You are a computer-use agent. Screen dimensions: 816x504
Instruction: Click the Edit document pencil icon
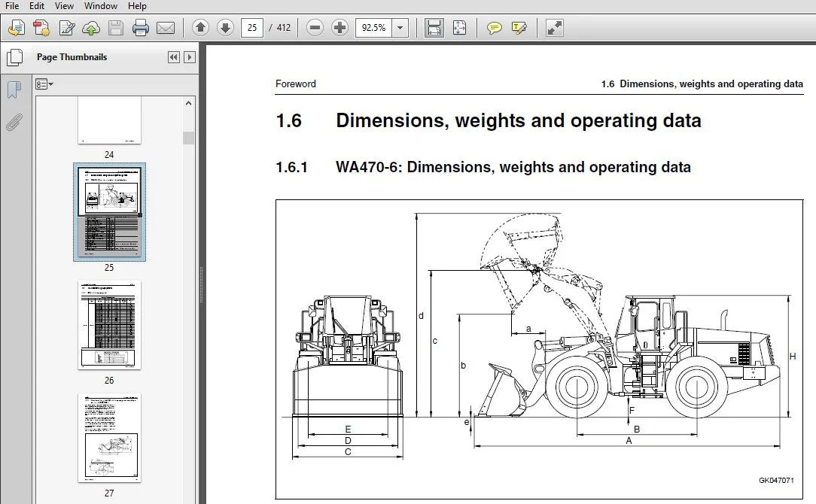pyautogui.click(x=66, y=28)
